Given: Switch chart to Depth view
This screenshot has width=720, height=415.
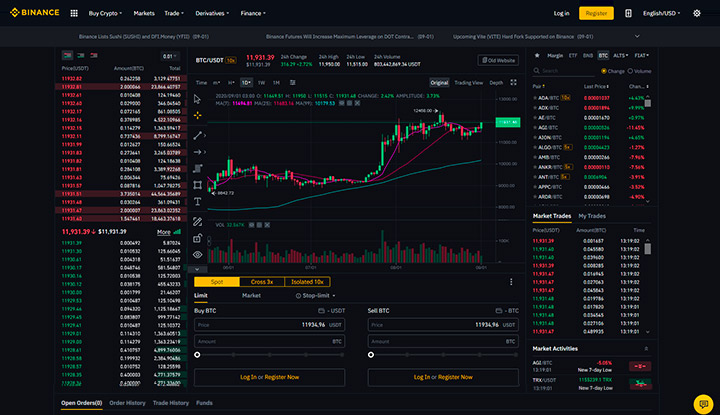Looking at the screenshot, I should 496,83.
